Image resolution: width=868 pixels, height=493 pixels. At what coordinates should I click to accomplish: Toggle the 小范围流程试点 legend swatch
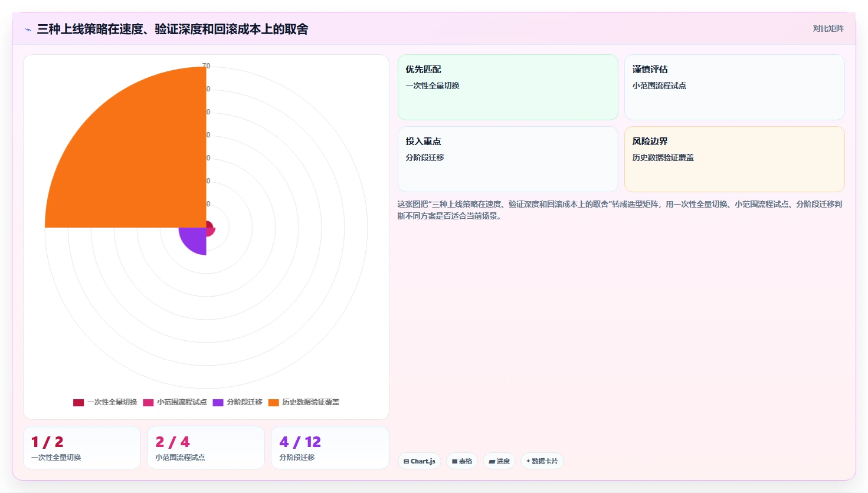click(x=148, y=403)
